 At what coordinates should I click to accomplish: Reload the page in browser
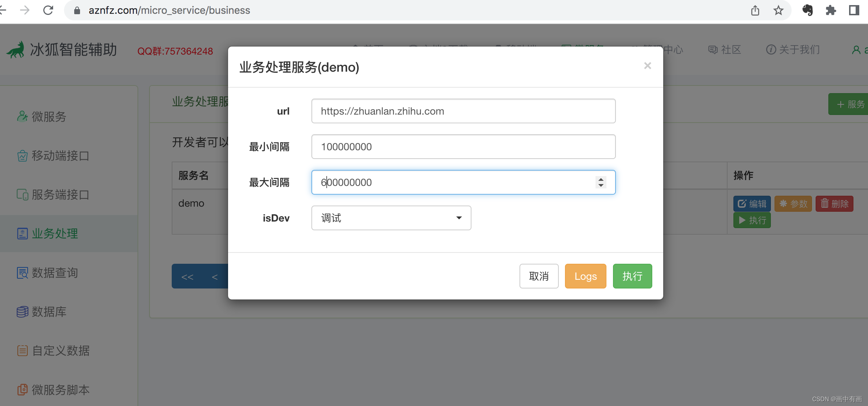pyautogui.click(x=48, y=10)
